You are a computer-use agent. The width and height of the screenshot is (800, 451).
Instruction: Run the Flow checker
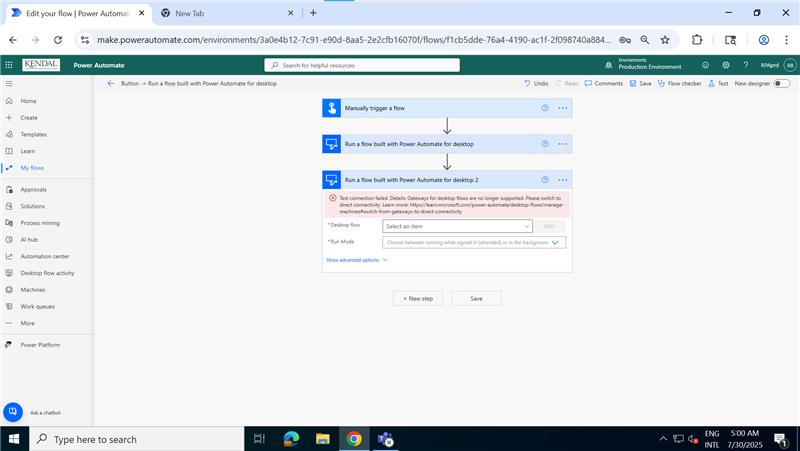679,83
